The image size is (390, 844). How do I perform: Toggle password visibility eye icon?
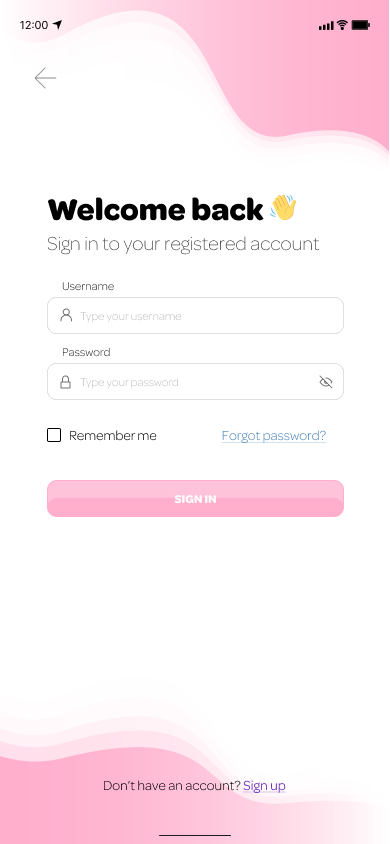point(325,382)
